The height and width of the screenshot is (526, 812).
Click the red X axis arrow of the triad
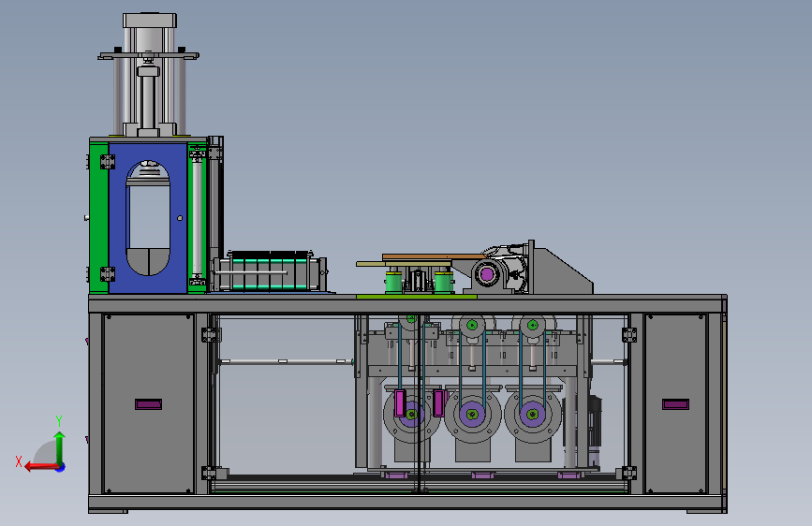coord(41,467)
